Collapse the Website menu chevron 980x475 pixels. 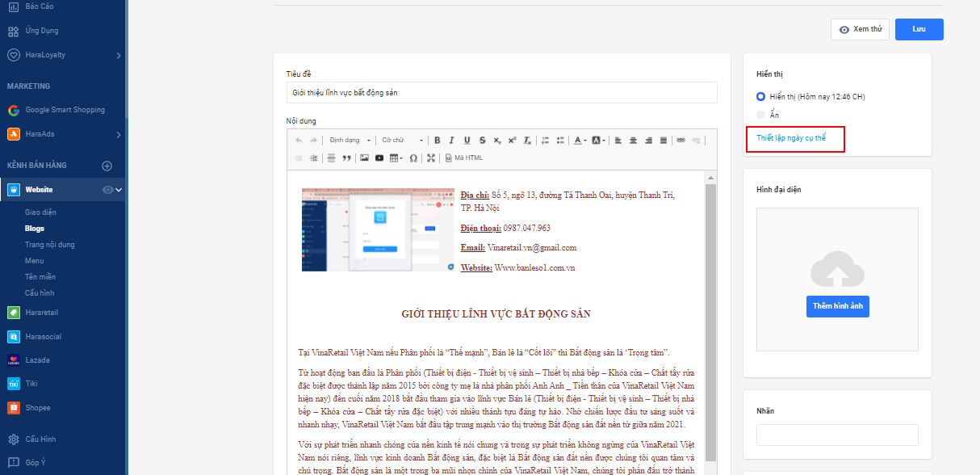coord(119,190)
